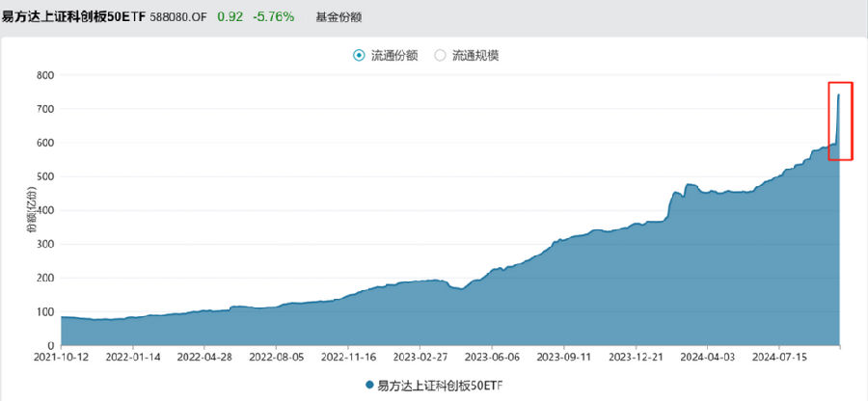Click the 2022-08-05 x-axis date label
This screenshot has width=868, height=401.
point(276,357)
